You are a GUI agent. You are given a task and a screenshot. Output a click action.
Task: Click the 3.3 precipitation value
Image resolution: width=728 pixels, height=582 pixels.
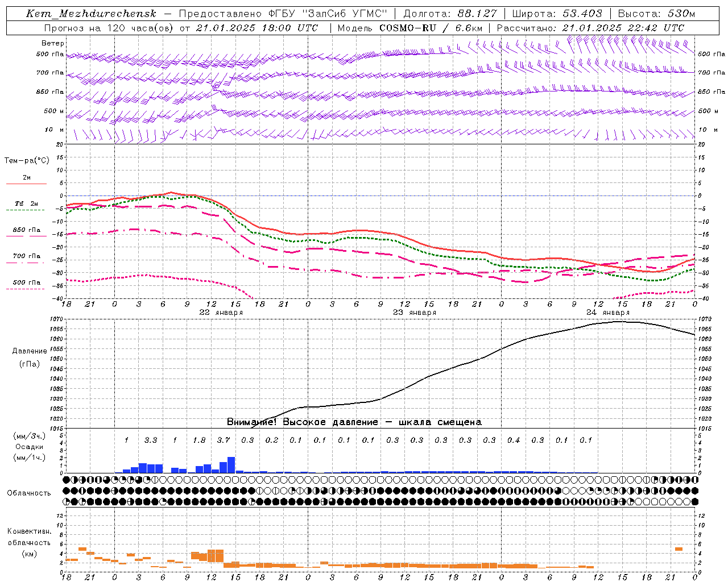151,440
